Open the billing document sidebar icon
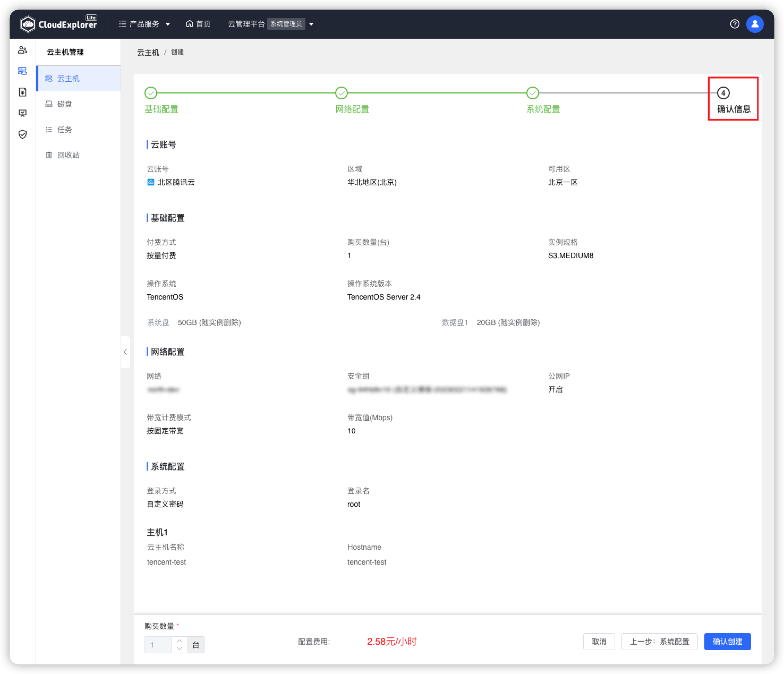The width and height of the screenshot is (784, 674). tap(23, 92)
